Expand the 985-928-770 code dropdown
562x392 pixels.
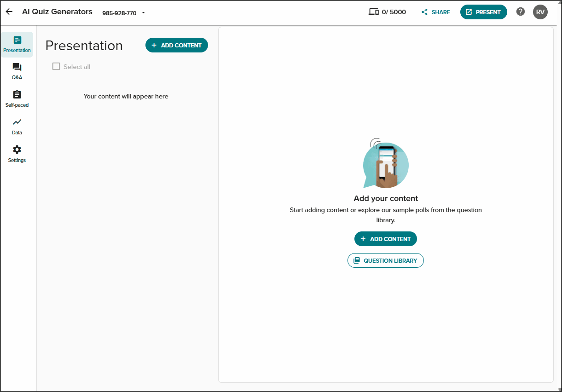(x=124, y=13)
